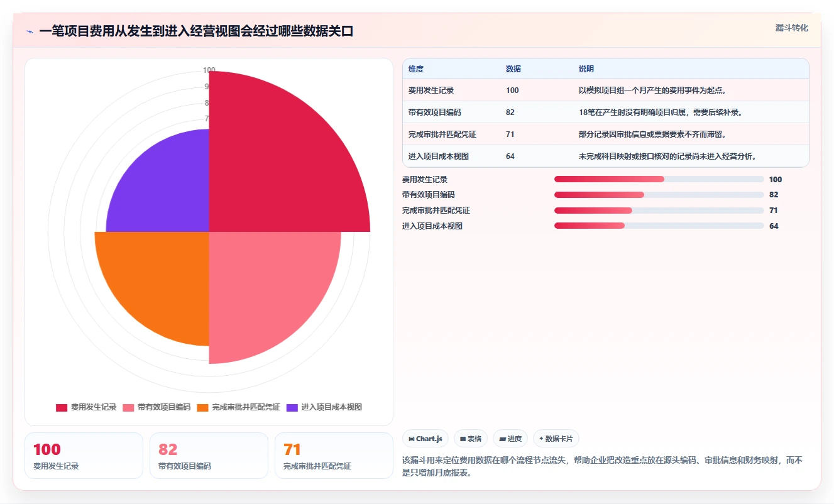Click the 费用发生记录 progress bar
834x504 pixels.
tap(659, 179)
